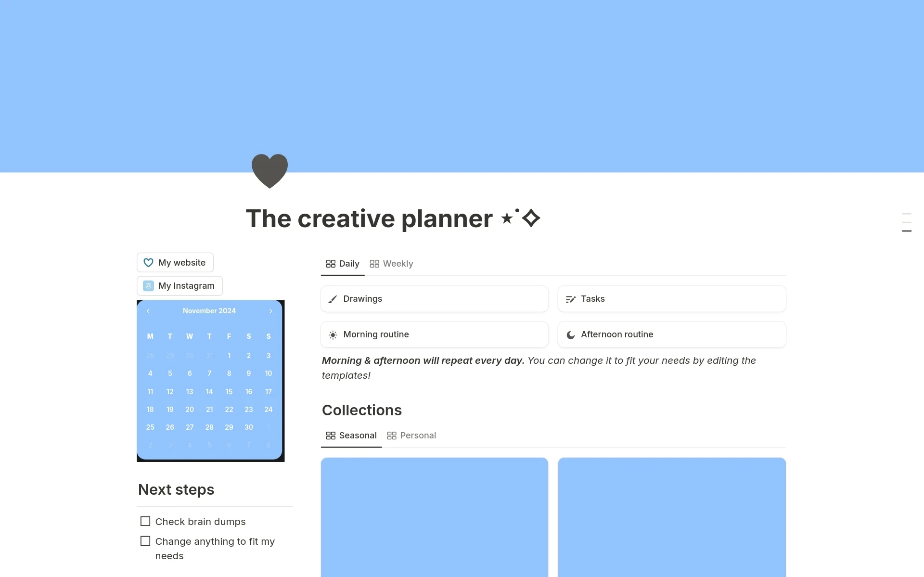Click the Morning routine sun icon
Screen dimensions: 924x577
333,334
